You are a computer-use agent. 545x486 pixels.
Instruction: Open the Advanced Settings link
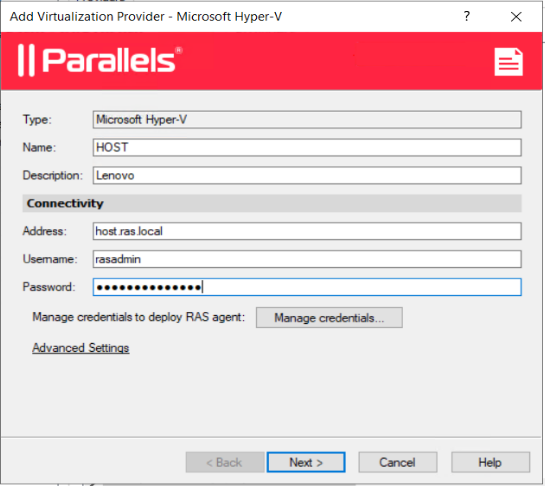(81, 348)
